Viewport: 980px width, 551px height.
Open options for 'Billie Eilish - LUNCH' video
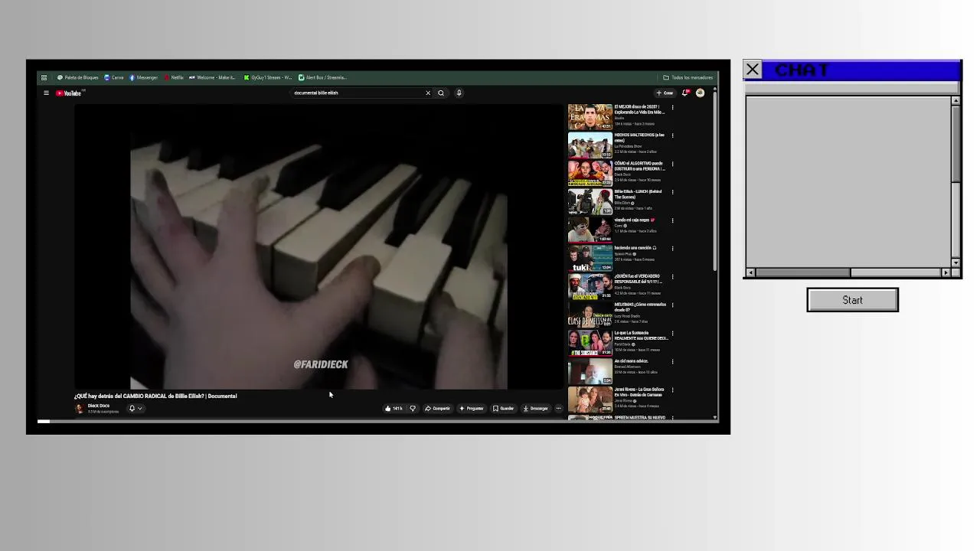(672, 192)
